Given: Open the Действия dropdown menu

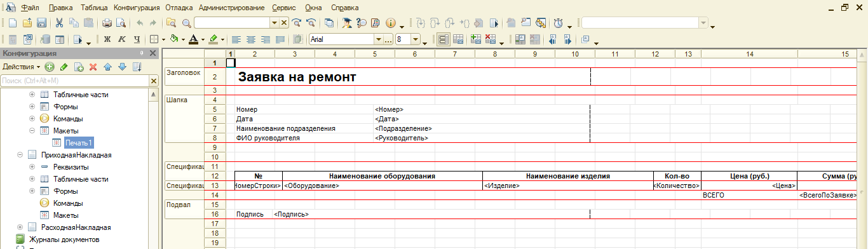Looking at the screenshot, I should pos(21,67).
